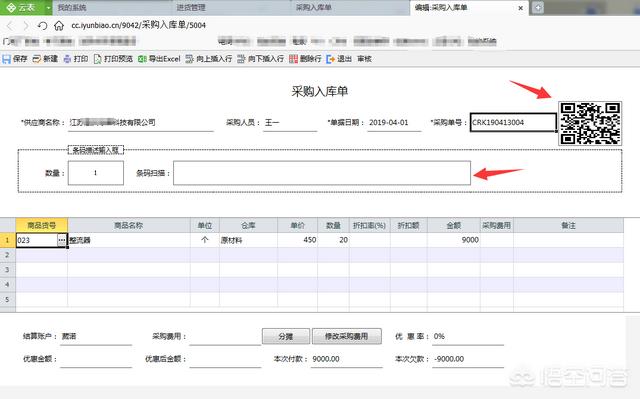Select row header 2

point(7,255)
